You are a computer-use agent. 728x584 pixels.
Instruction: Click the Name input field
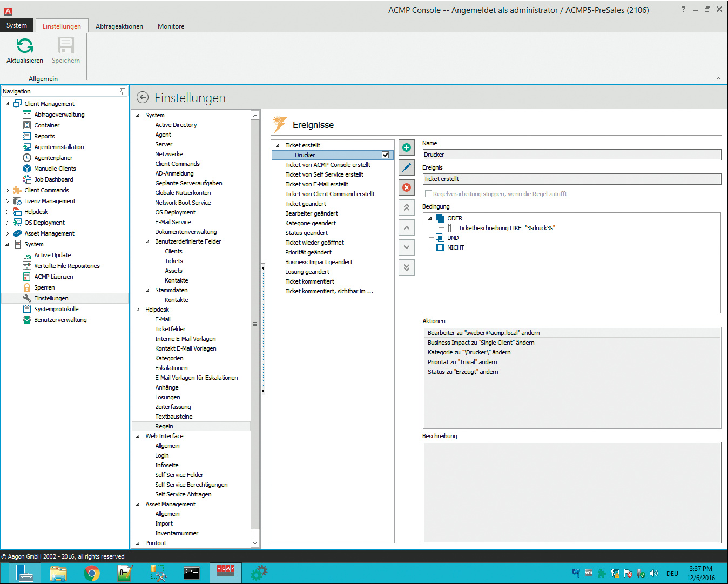pos(571,155)
